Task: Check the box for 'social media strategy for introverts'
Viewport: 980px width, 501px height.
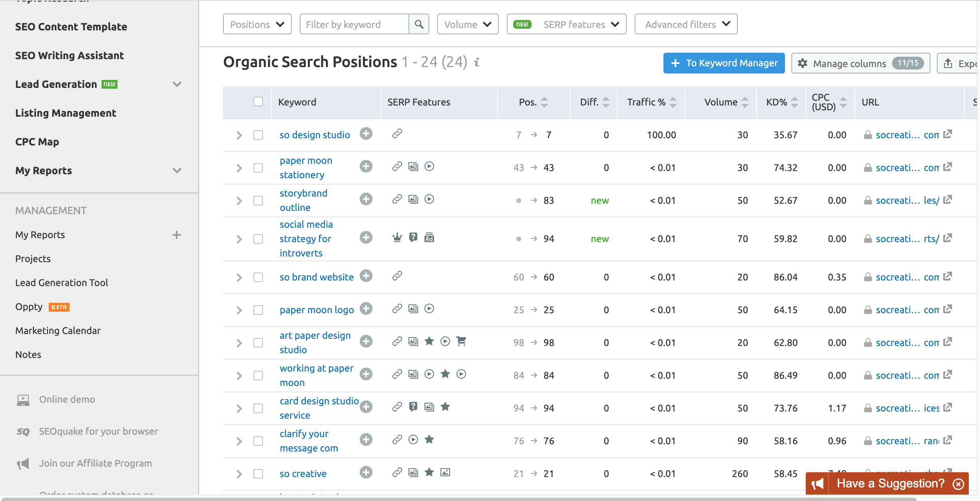Action: tap(258, 239)
